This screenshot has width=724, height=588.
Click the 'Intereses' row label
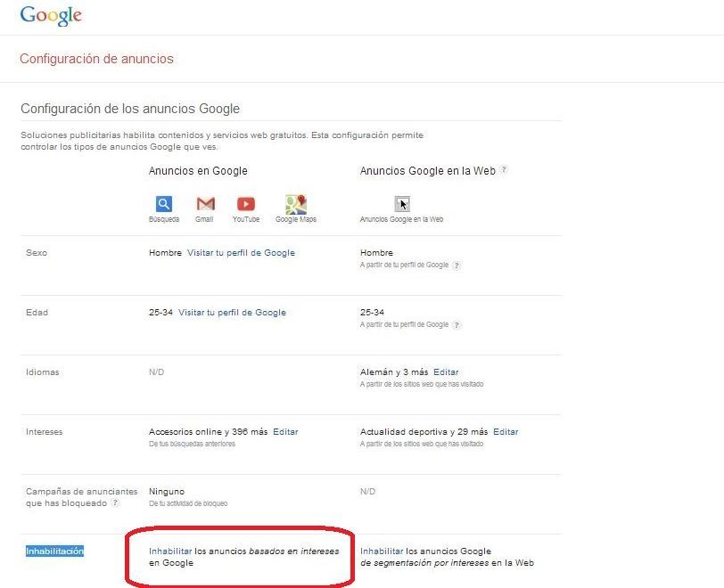pyautogui.click(x=45, y=431)
